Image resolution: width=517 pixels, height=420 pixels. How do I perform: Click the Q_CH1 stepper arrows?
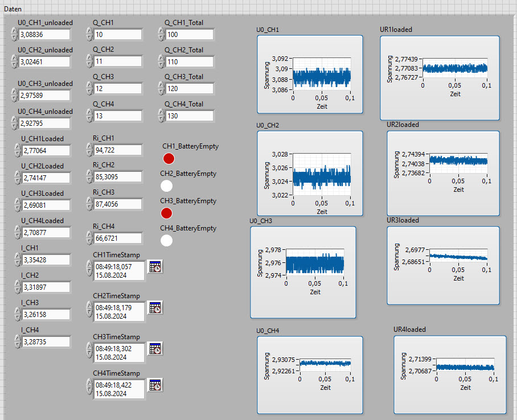tap(89, 34)
